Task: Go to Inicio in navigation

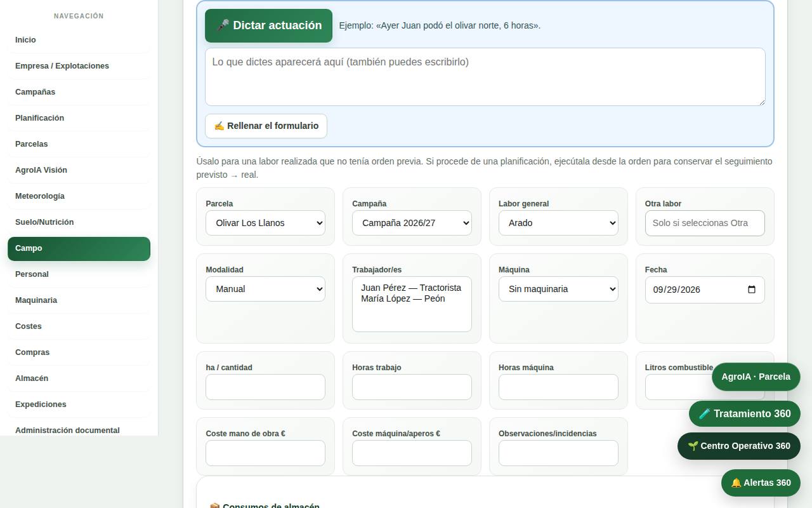Action: pyautogui.click(x=79, y=40)
